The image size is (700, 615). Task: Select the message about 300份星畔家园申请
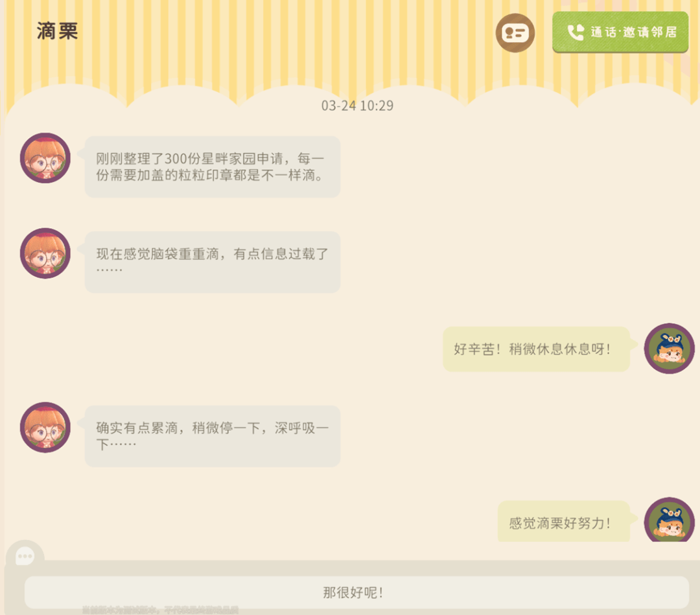coord(213,167)
